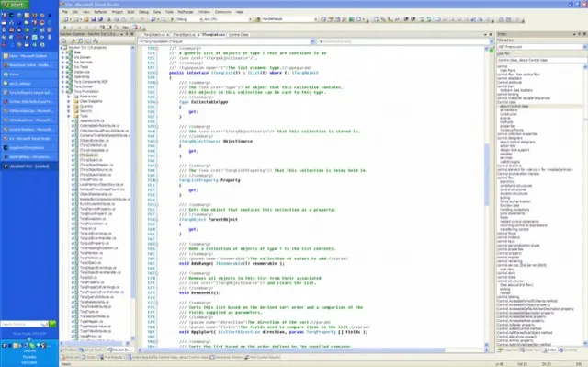Expand the References folder node

[69, 97]
